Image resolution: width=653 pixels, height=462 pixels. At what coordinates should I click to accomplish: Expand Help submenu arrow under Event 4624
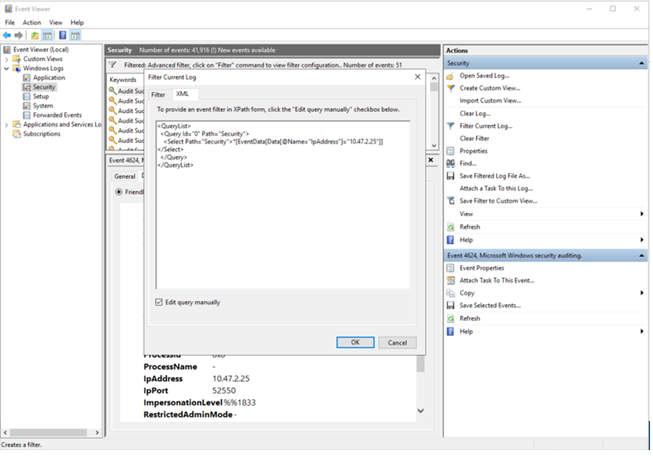pos(642,332)
